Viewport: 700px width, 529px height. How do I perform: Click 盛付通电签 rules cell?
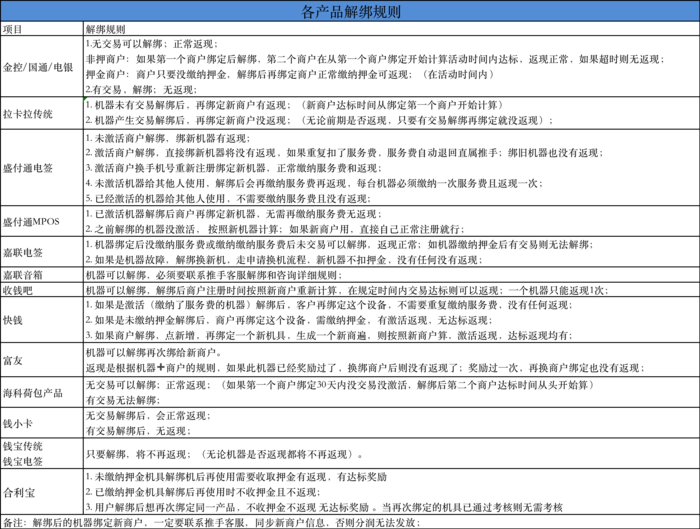(391, 168)
